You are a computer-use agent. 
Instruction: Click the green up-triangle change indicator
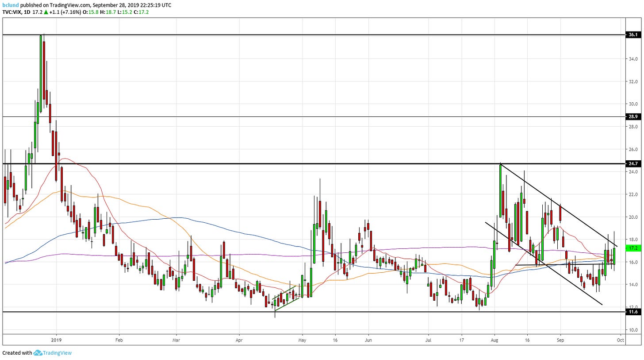pos(46,12)
